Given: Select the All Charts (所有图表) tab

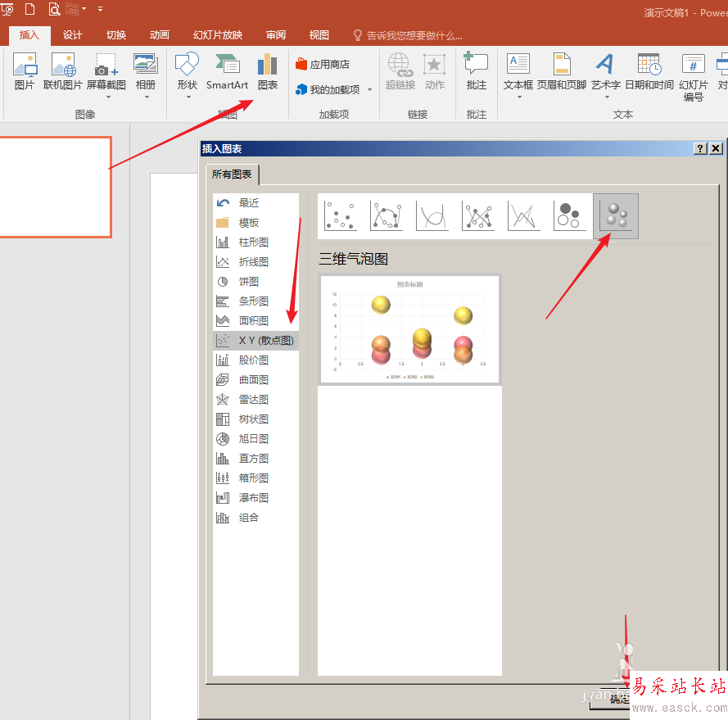Looking at the screenshot, I should (232, 174).
